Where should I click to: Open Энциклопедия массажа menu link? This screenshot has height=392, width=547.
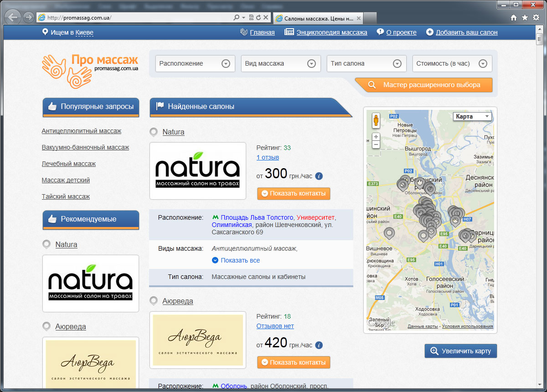(332, 32)
